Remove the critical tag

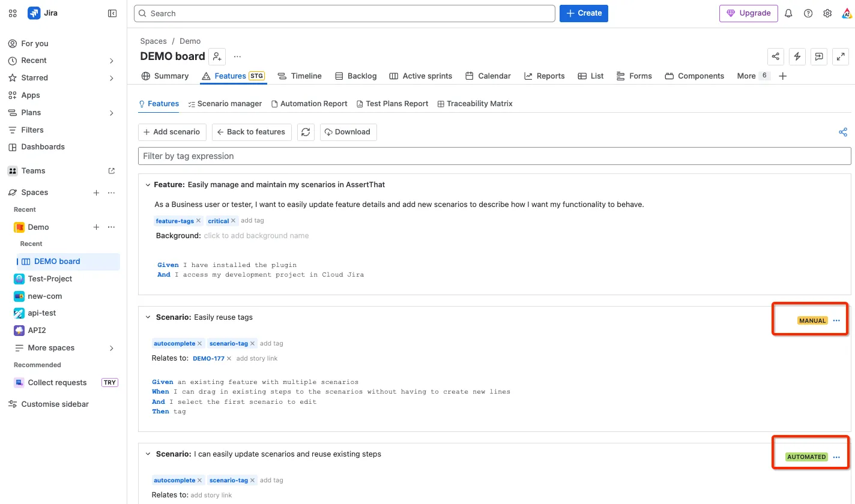[x=234, y=221]
